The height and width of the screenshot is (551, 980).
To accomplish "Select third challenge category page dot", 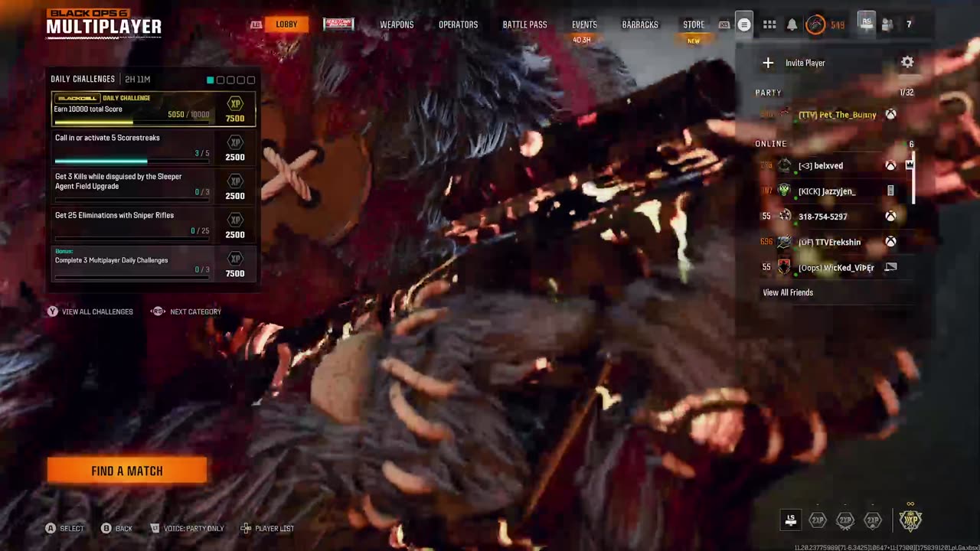I will (230, 80).
